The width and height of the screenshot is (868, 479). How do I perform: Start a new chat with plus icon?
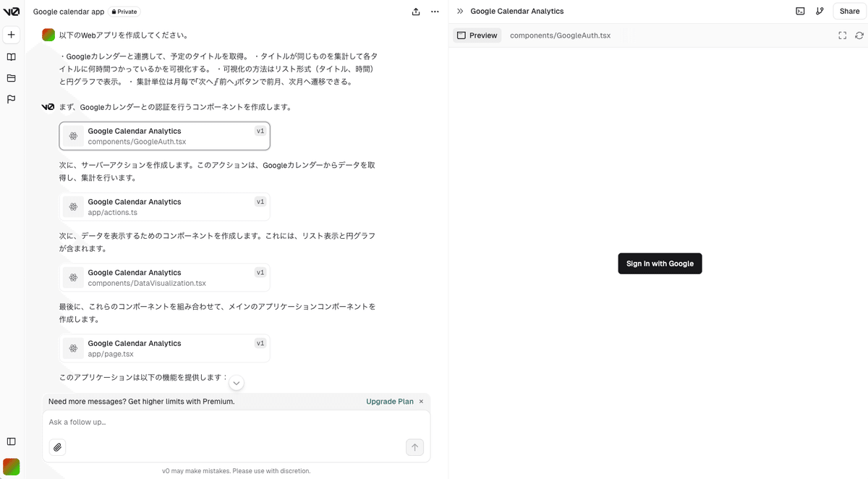point(11,35)
